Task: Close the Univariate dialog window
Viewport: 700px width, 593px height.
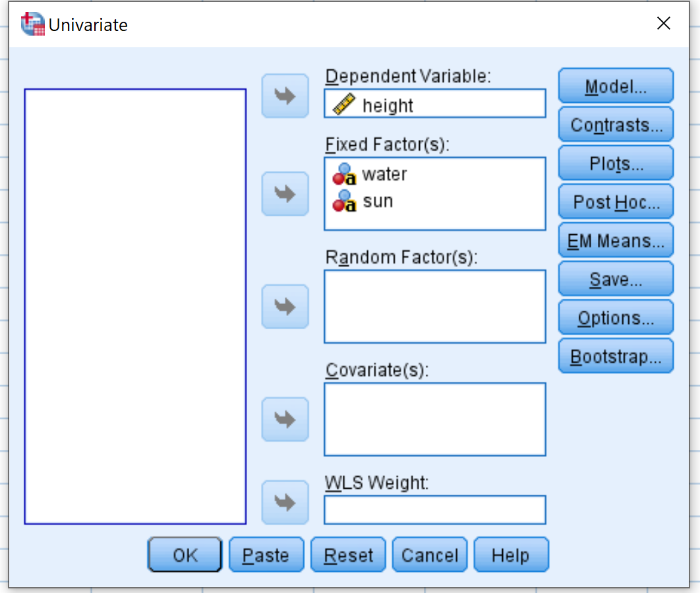Action: click(663, 23)
